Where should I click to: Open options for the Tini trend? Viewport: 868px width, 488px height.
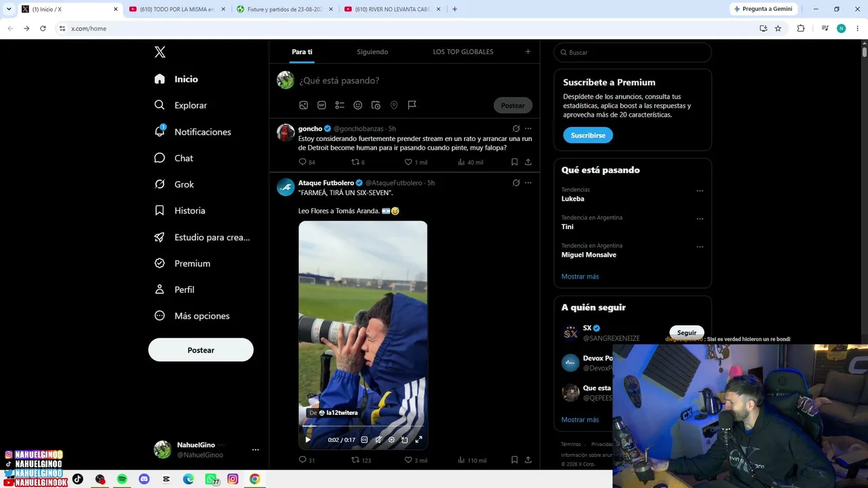tap(700, 219)
